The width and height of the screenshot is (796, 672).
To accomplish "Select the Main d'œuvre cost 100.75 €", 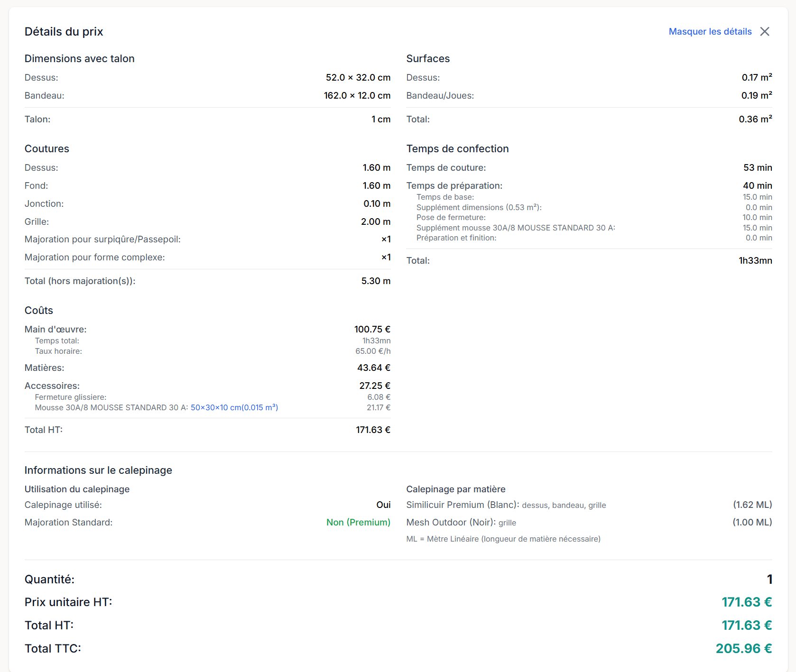I will [372, 329].
